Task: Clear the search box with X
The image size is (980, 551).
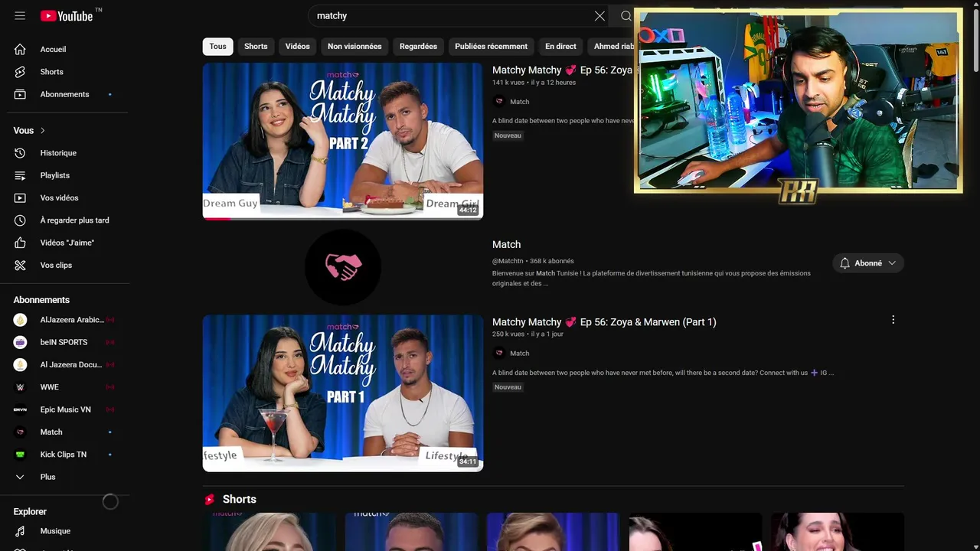Action: pos(599,15)
